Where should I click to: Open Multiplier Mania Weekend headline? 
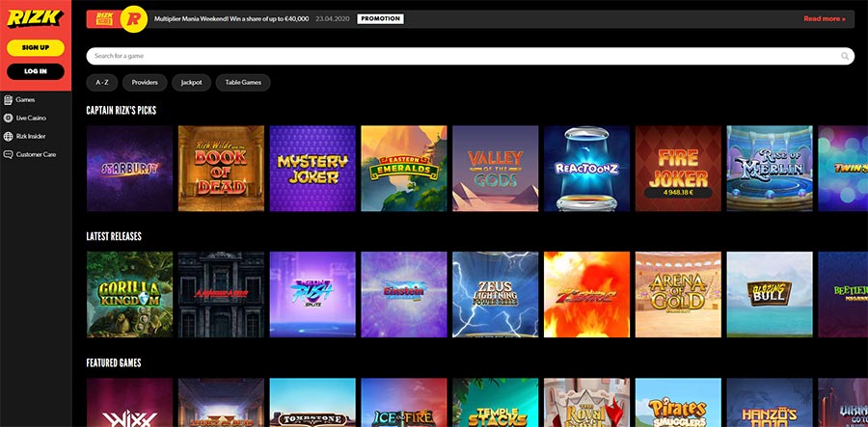click(x=231, y=19)
